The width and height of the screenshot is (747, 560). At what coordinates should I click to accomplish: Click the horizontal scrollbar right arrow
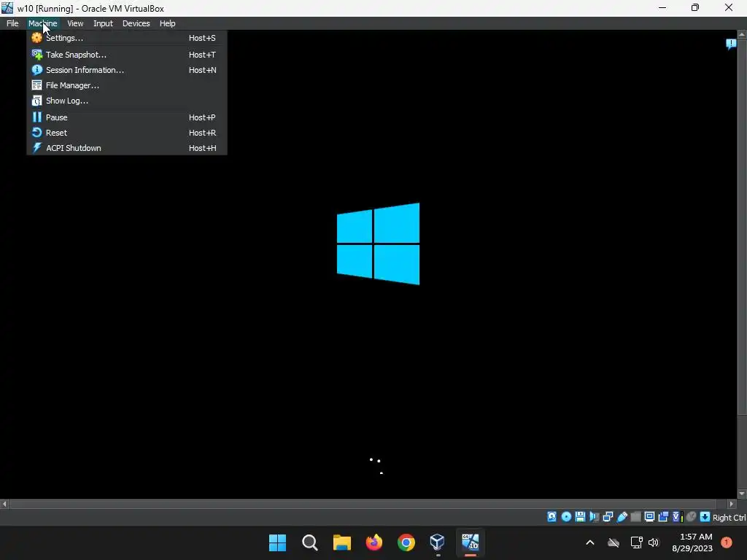pyautogui.click(x=732, y=504)
